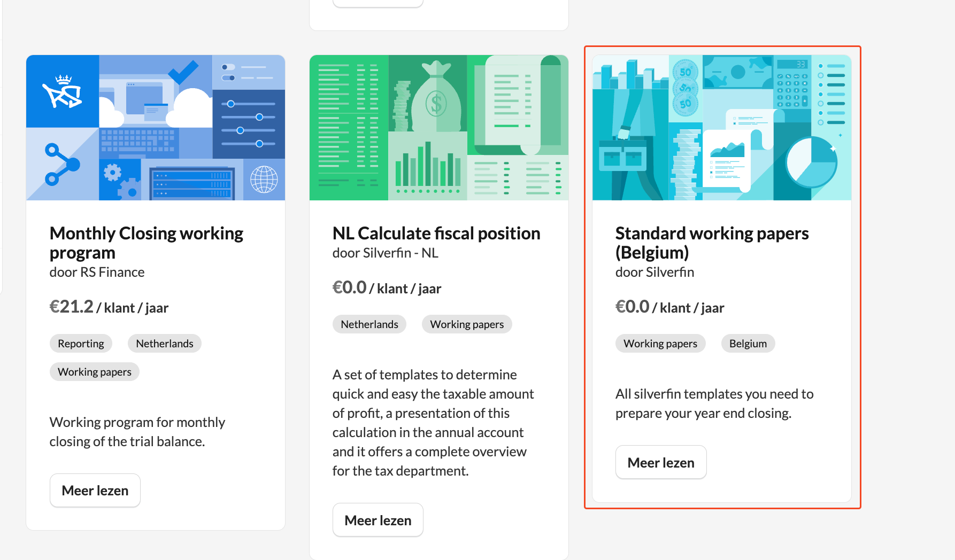Screen dimensions: 955x560
Task: Select the Belgium tag
Action: (748, 344)
